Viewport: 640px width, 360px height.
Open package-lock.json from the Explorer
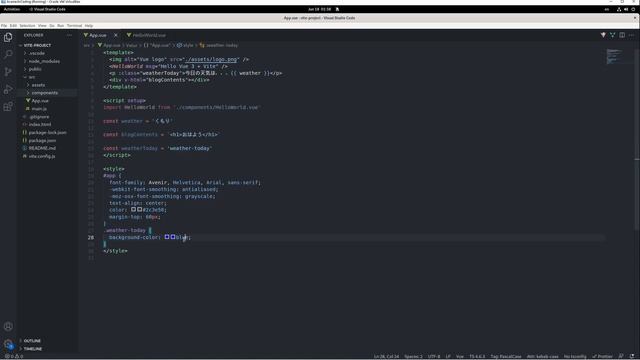47,133
